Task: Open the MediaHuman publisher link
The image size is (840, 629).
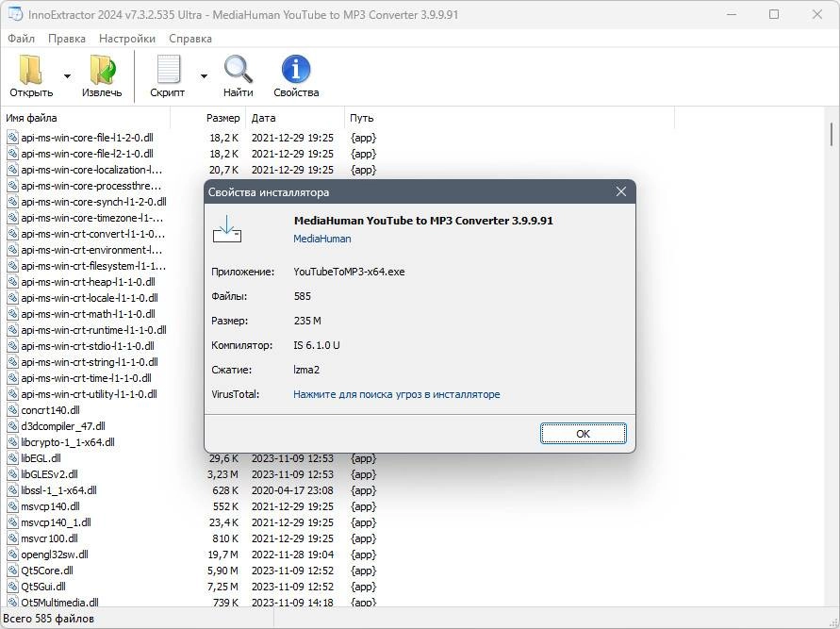Action: [322, 239]
